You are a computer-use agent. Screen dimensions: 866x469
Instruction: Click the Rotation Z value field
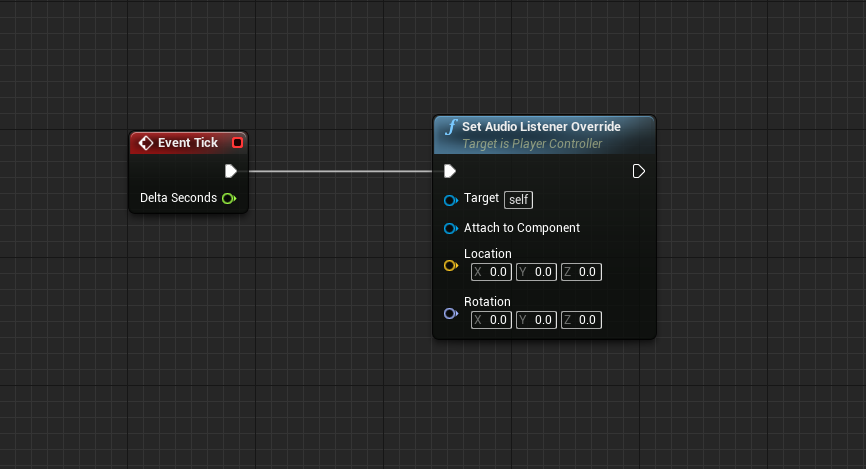(582, 320)
